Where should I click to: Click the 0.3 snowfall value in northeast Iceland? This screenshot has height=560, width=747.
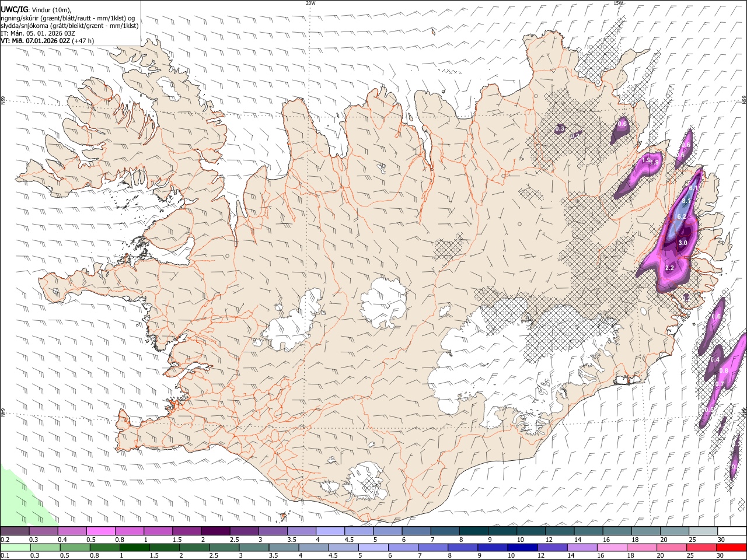560,128
